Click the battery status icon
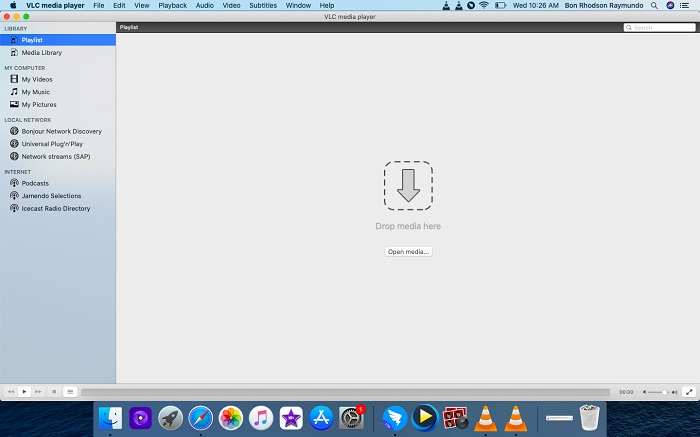Image resolution: width=700 pixels, height=437 pixels. tap(500, 5)
